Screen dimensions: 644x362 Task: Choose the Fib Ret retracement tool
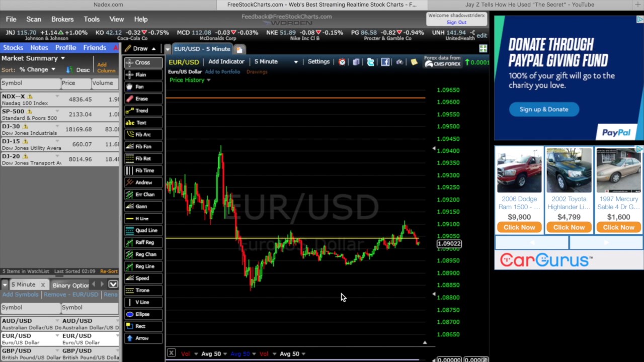[143, 158]
